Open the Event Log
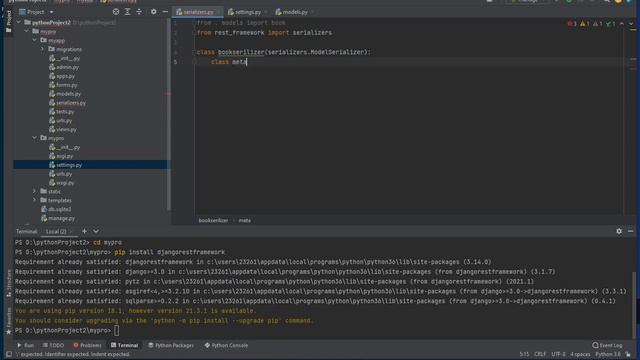Image resolution: width=640 pixels, height=360 pixels. click(607, 345)
